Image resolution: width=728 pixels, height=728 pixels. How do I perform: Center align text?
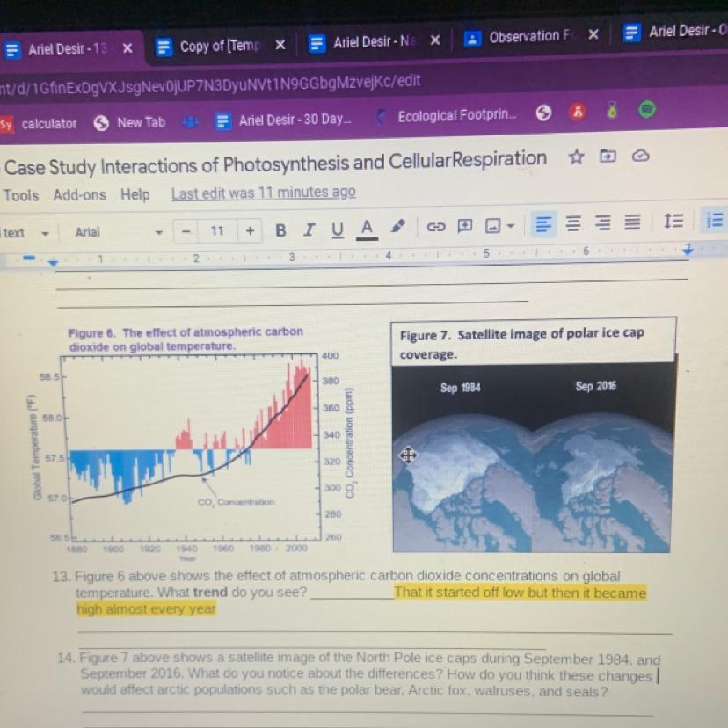point(573,224)
